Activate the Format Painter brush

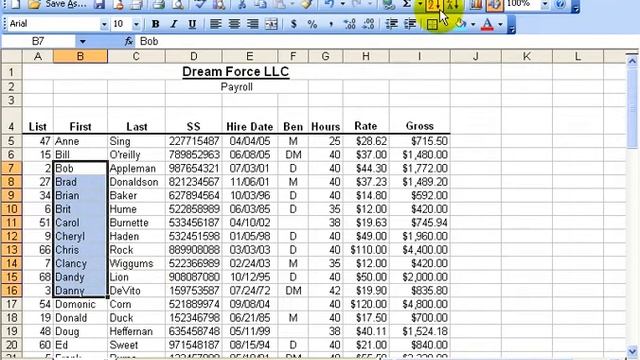[307, 4]
